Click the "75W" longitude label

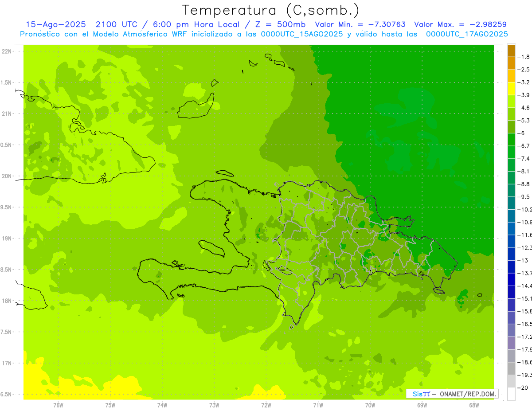click(x=110, y=405)
